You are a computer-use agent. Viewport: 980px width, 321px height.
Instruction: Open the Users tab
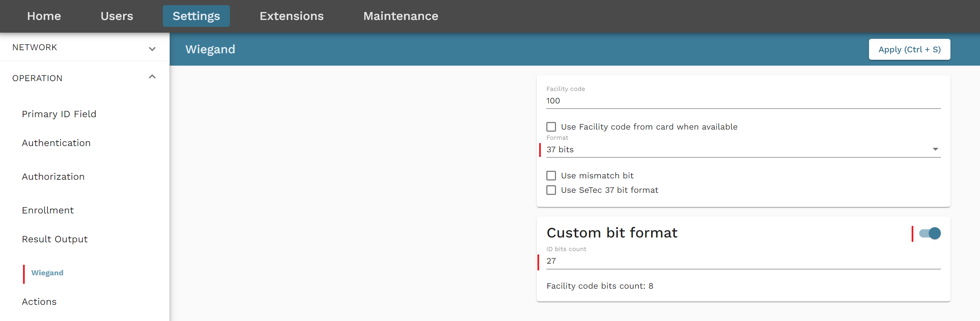(117, 16)
